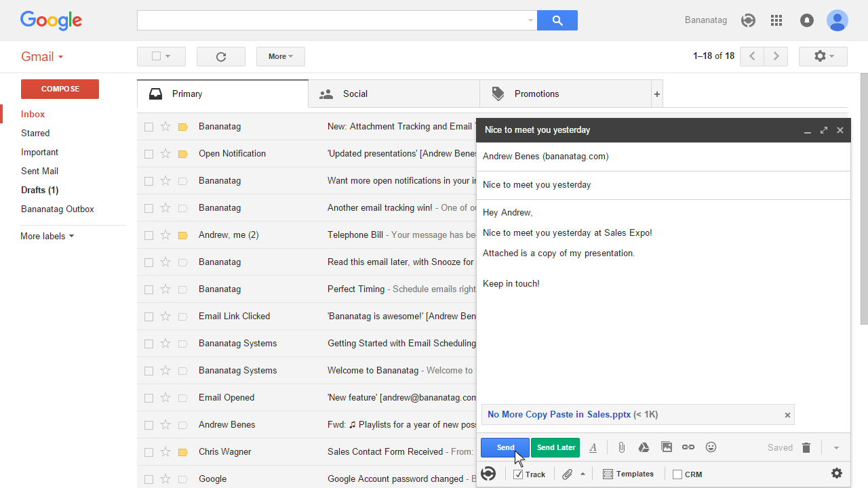Star the Open Notification email

[x=165, y=154]
